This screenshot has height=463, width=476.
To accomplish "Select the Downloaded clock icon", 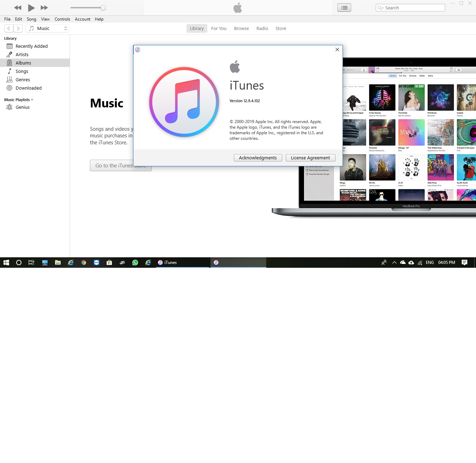I will pyautogui.click(x=9, y=88).
